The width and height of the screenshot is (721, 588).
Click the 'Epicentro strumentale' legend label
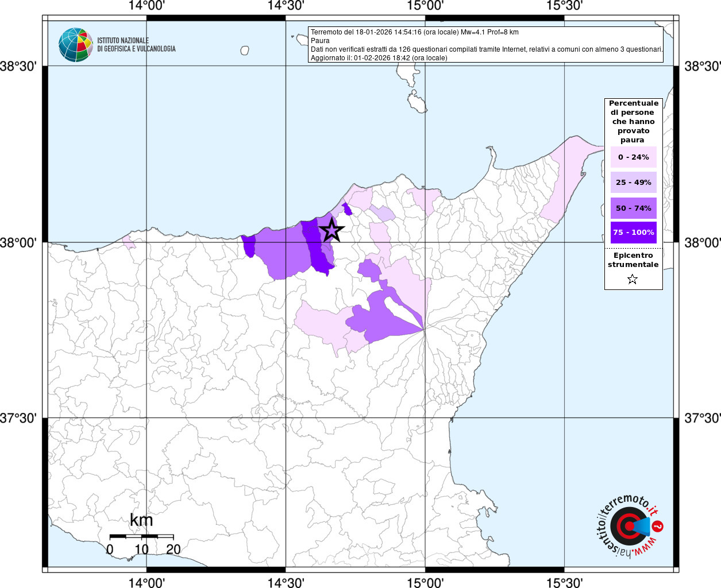click(633, 260)
